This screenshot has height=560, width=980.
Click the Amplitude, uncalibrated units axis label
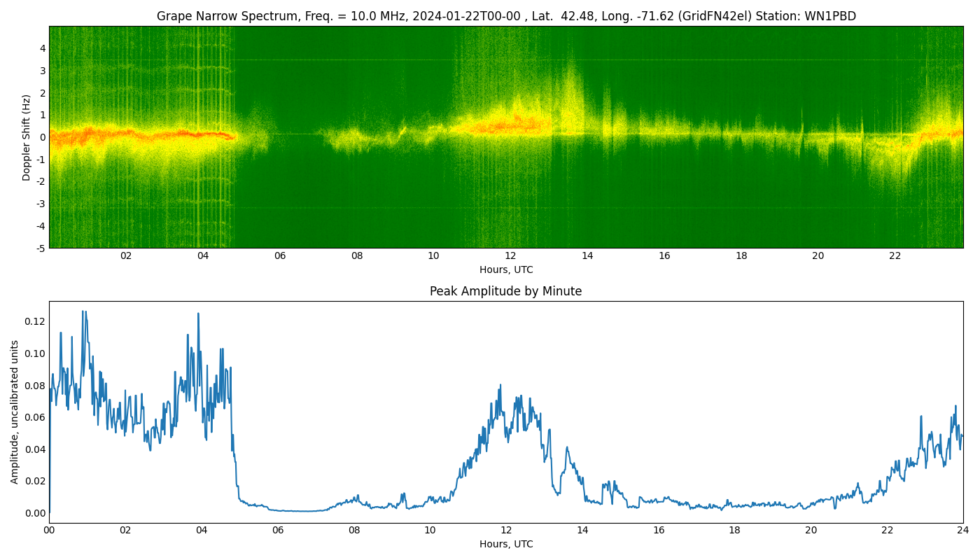15,412
